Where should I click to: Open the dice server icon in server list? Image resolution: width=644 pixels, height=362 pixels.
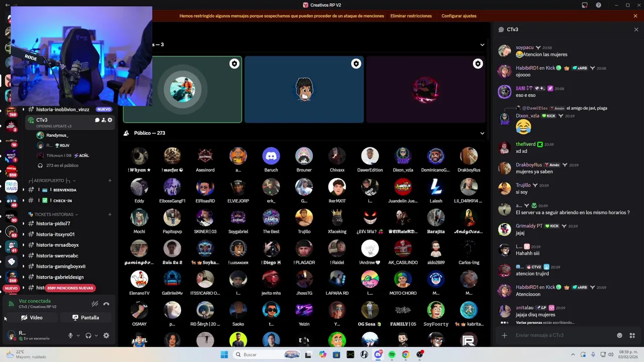pyautogui.click(x=11, y=261)
